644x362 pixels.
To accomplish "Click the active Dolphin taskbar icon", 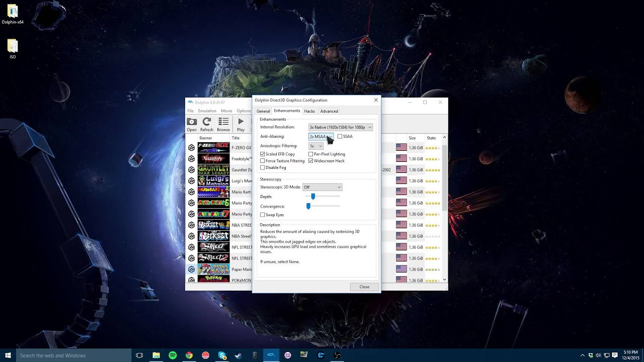I will coord(271,355).
